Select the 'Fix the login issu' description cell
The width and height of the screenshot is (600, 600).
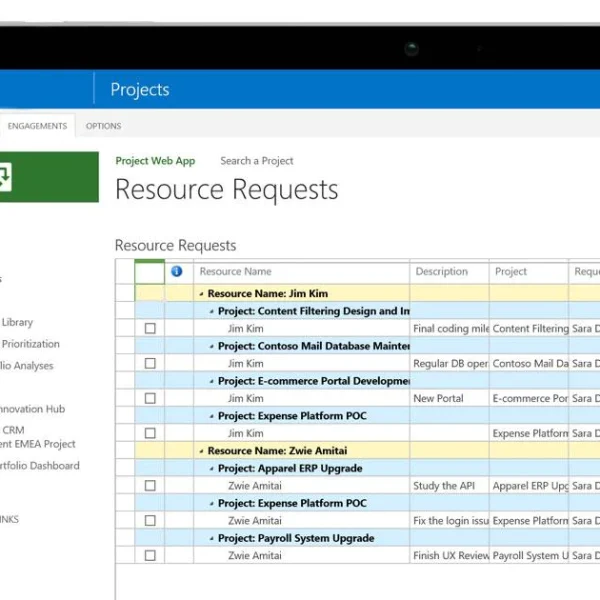[449, 521]
